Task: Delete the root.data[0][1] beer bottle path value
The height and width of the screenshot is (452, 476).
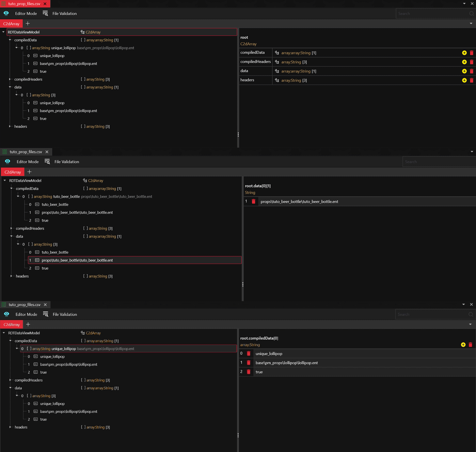Action: click(x=253, y=202)
